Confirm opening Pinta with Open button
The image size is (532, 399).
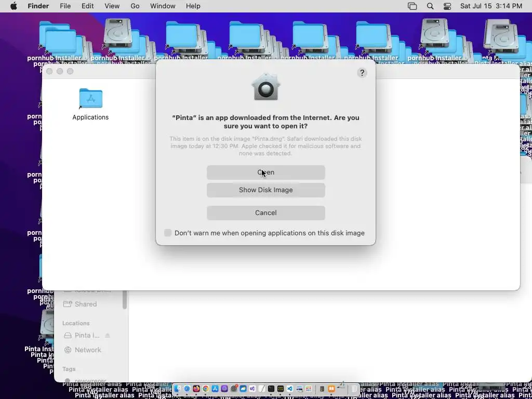[265, 172]
